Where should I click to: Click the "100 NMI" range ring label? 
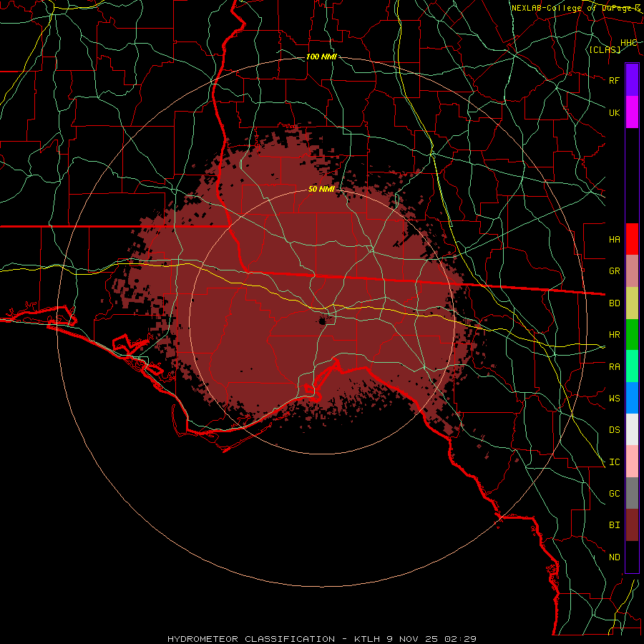pos(321,57)
